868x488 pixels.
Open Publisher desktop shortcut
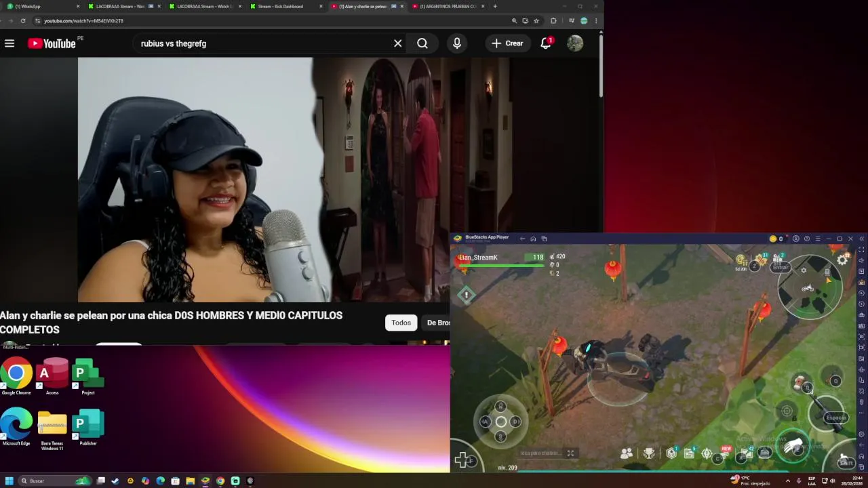88,427
